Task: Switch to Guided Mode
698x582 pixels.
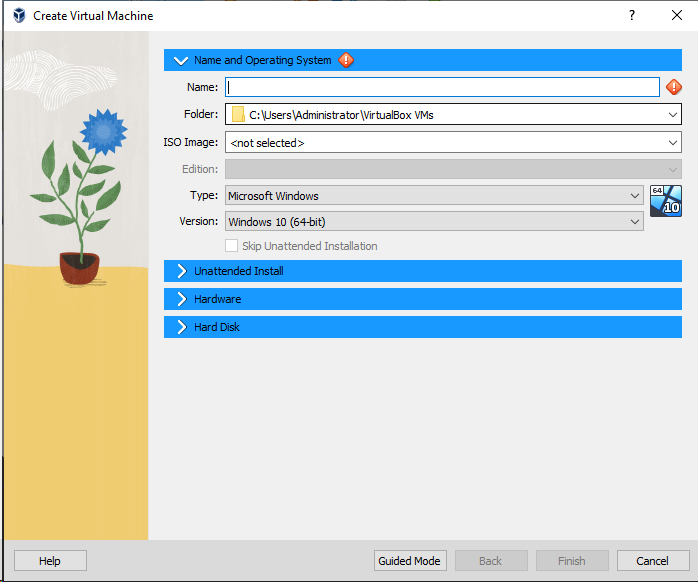Action: coord(409,561)
